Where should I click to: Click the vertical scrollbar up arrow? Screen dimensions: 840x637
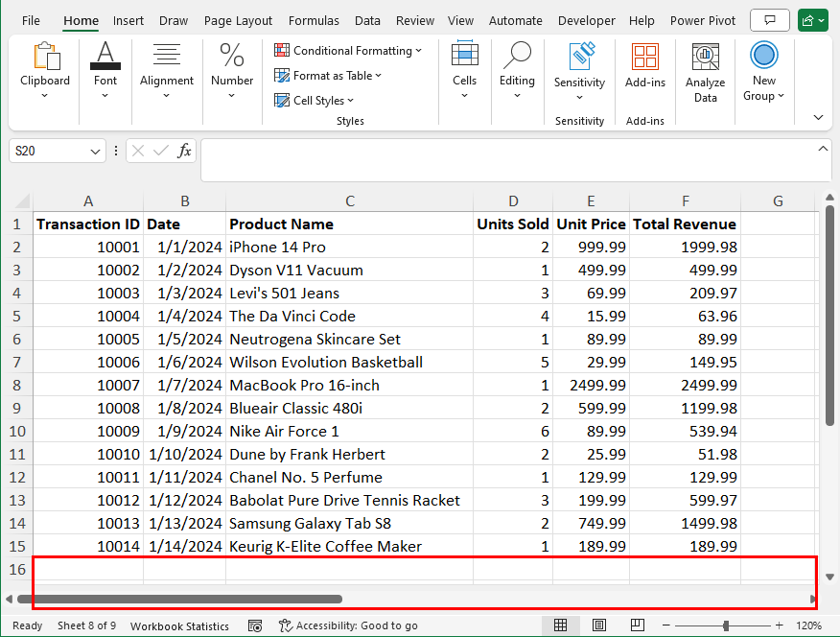[829, 198]
